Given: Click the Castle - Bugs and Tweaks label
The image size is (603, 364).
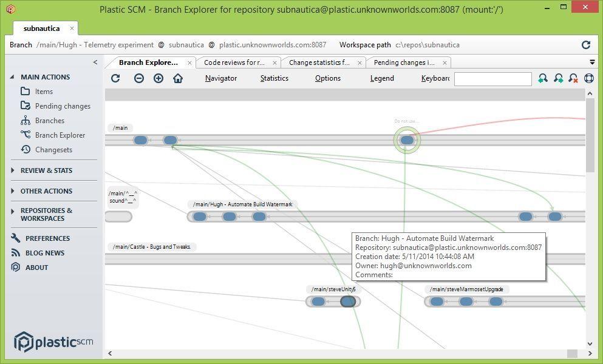Looking at the screenshot, I should coord(152,247).
